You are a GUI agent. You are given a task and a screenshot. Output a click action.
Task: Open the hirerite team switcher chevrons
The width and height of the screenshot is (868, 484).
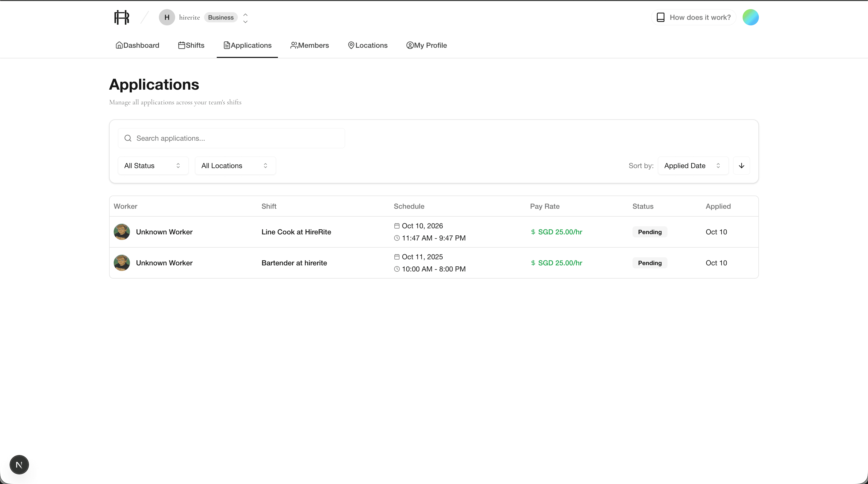[245, 18]
